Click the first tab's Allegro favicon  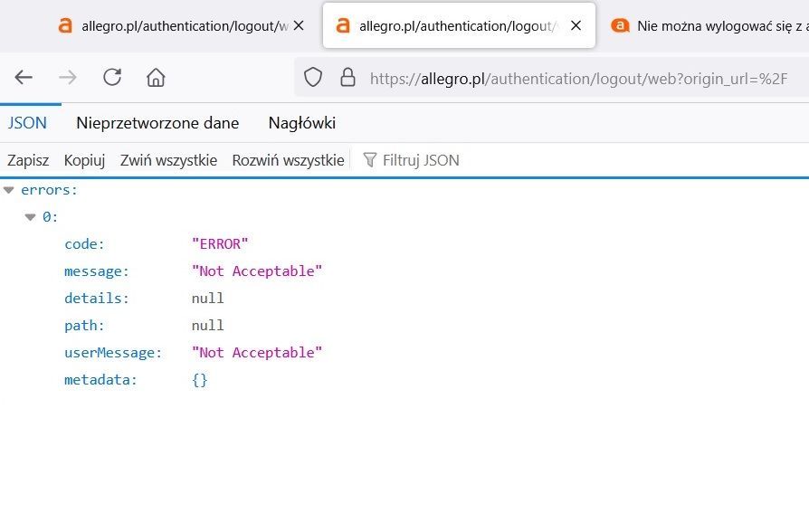point(65,25)
